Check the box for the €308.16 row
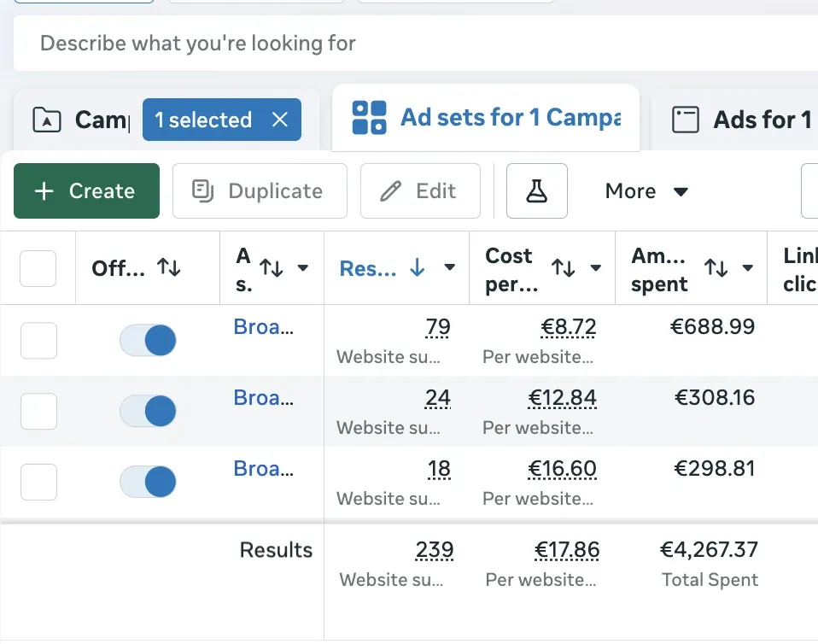Viewport: 818px width, 644px height. [38, 411]
